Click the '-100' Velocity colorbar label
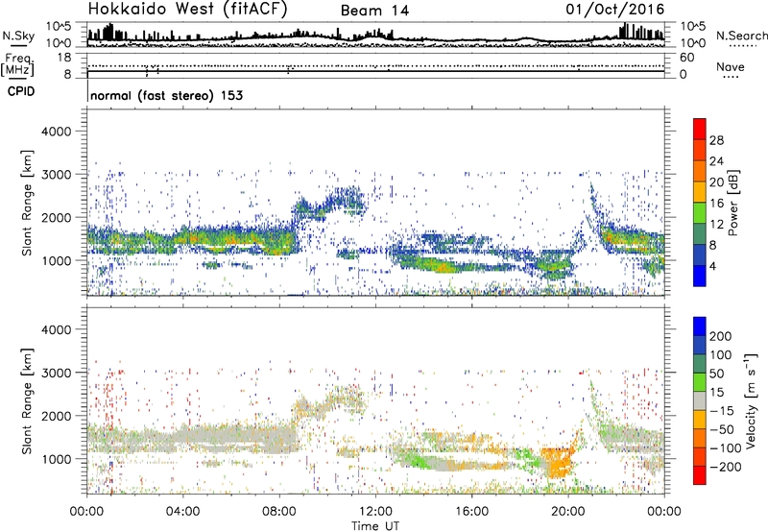Screen dimensions: 768x532 click(726, 448)
